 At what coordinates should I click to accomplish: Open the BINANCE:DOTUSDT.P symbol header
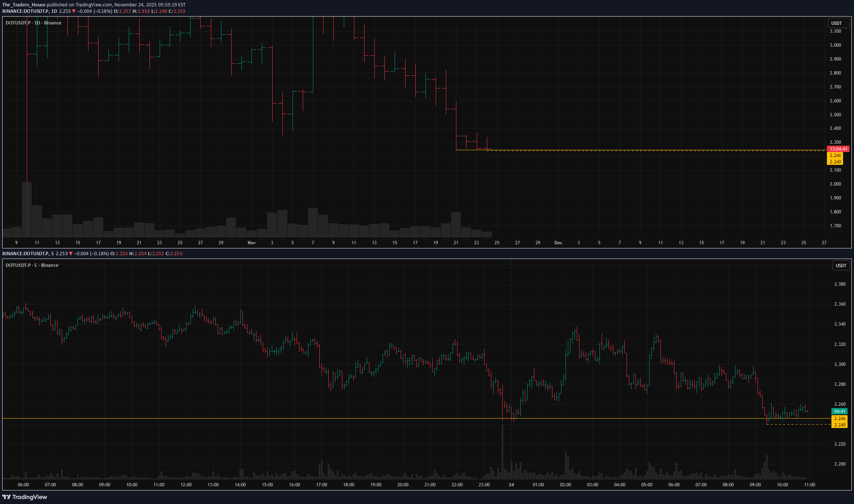[x=26, y=11]
